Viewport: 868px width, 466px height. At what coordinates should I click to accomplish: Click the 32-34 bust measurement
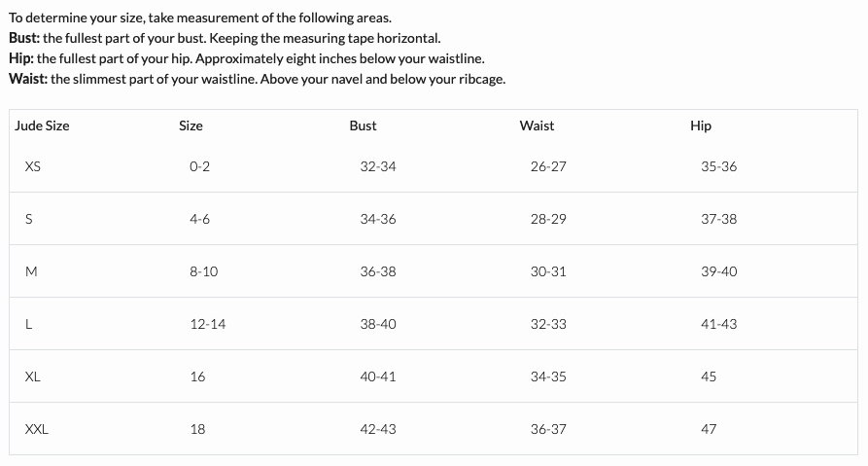[x=377, y=166]
